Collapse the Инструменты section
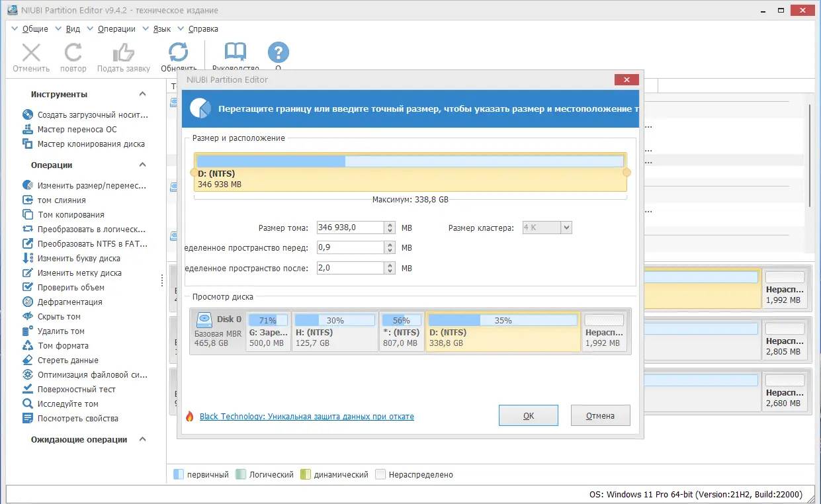 pos(142,95)
